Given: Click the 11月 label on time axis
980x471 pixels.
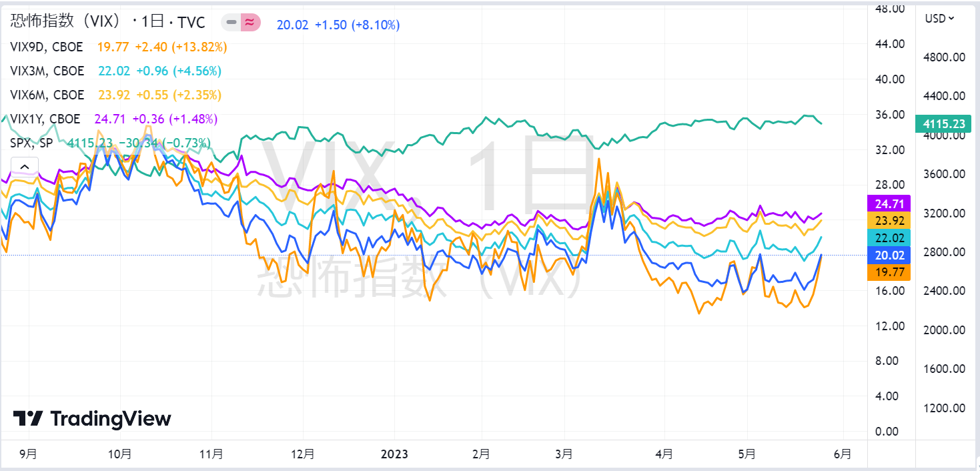Looking at the screenshot, I should (x=211, y=454).
